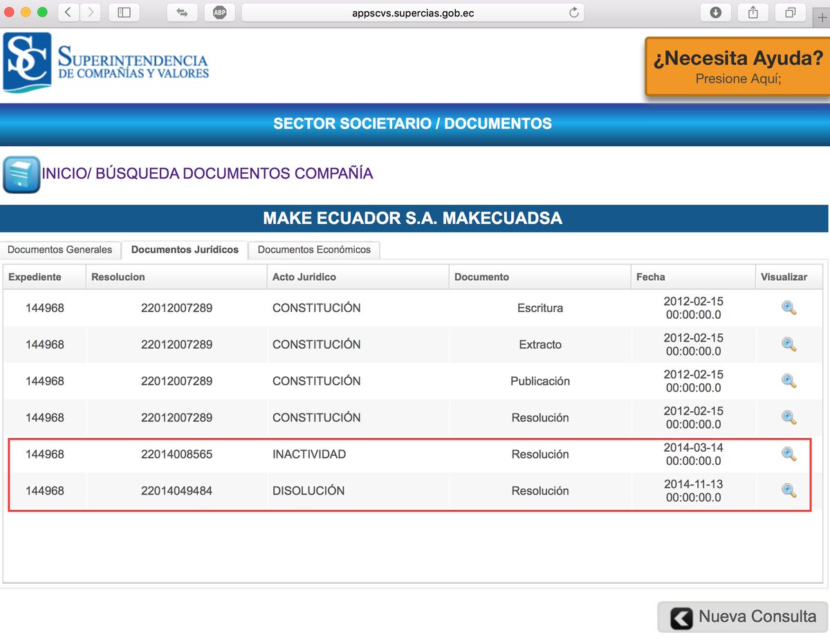This screenshot has width=830, height=644.
Task: Show all tabs overview icon
Action: pos(791,12)
